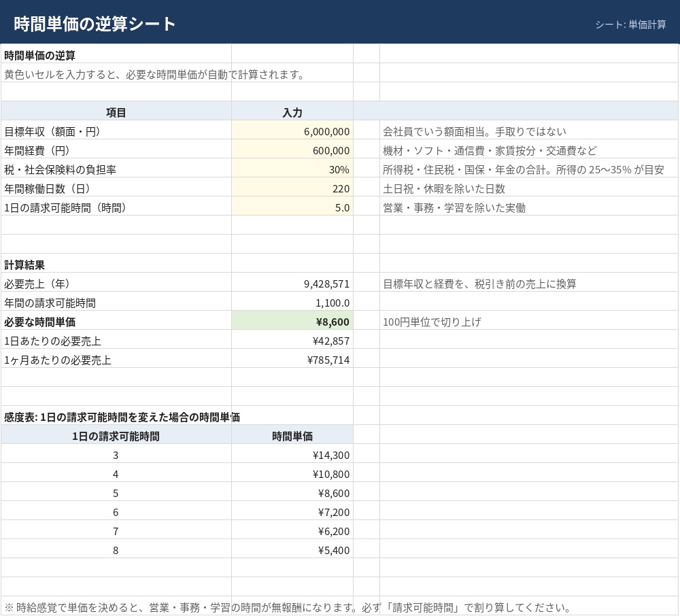Screen dimensions: 680x616
Task: Click the sensitivity row hours value 8
Action: [116, 549]
